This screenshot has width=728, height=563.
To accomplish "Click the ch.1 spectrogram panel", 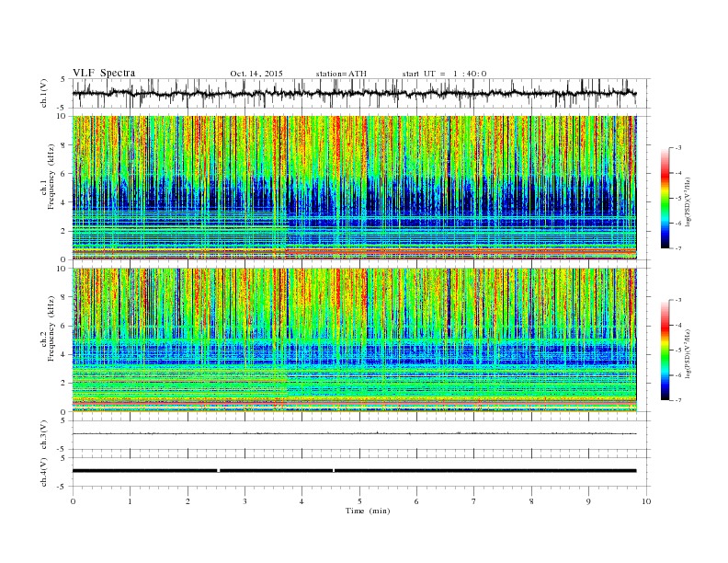I will click(x=355, y=188).
